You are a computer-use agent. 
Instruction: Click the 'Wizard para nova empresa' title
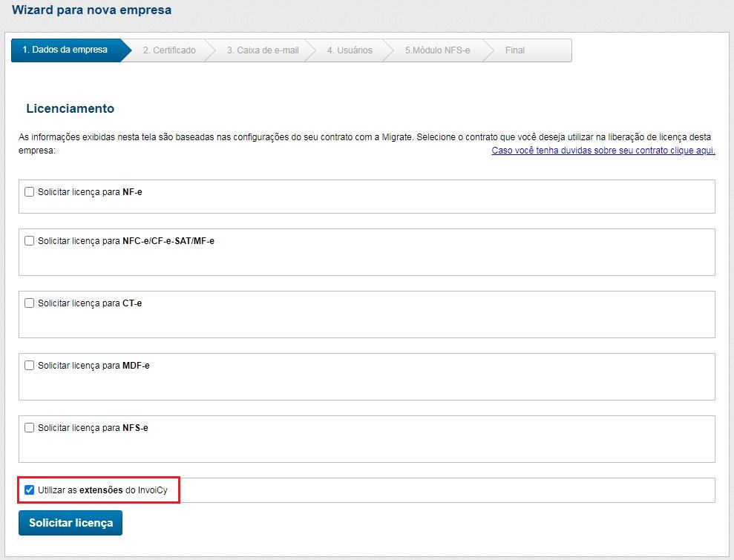click(91, 10)
